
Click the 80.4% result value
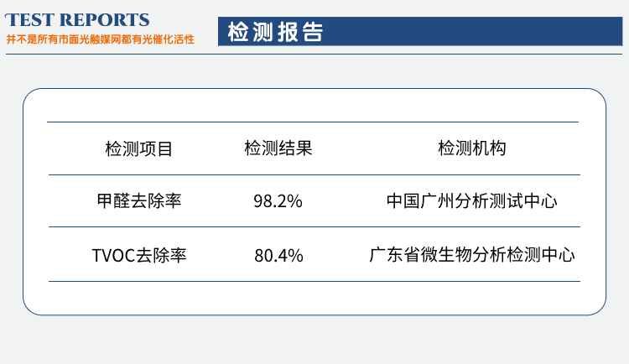click(x=278, y=255)
